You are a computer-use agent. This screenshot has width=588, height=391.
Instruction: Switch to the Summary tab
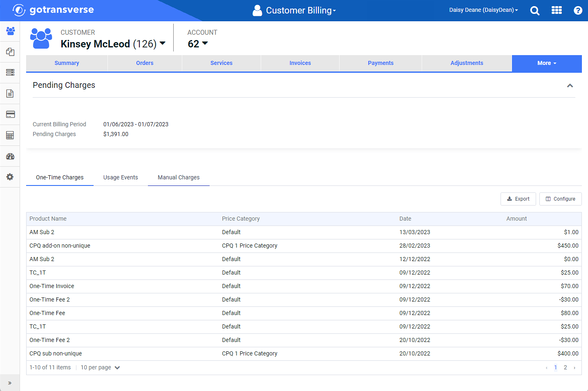pos(67,63)
